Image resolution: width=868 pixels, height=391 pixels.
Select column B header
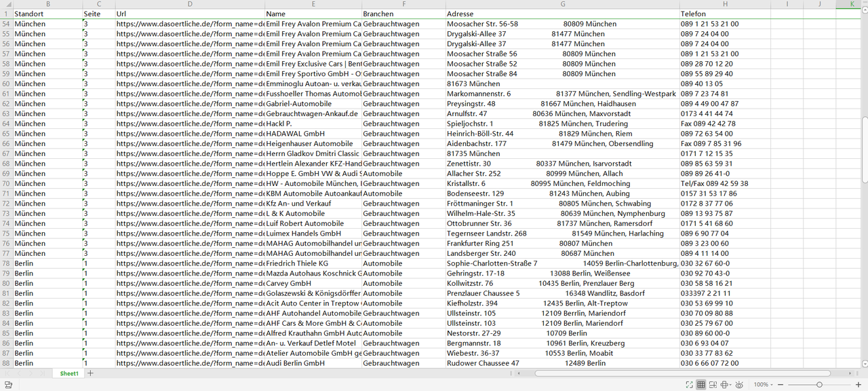[47, 4]
